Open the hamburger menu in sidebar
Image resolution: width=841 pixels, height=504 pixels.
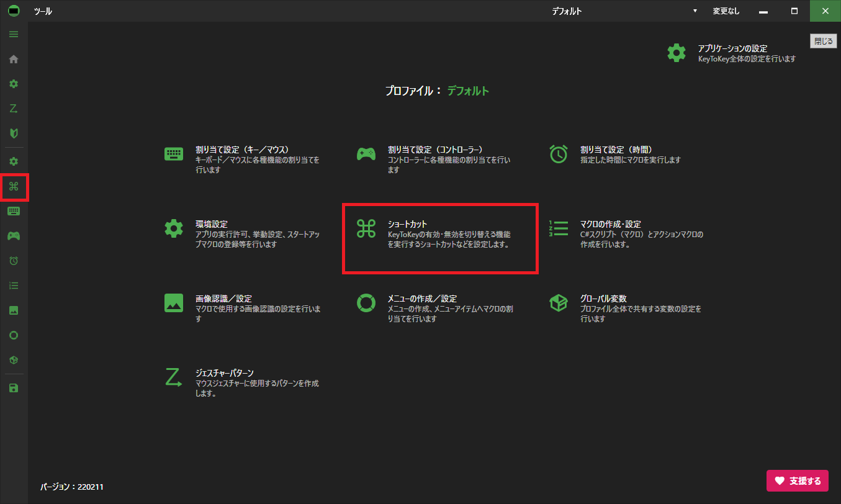(14, 34)
